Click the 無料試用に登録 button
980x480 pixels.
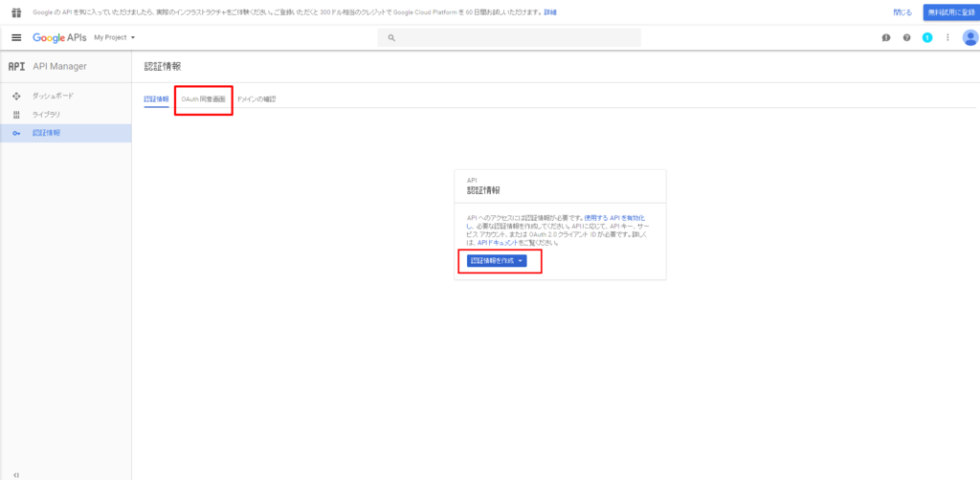point(951,11)
